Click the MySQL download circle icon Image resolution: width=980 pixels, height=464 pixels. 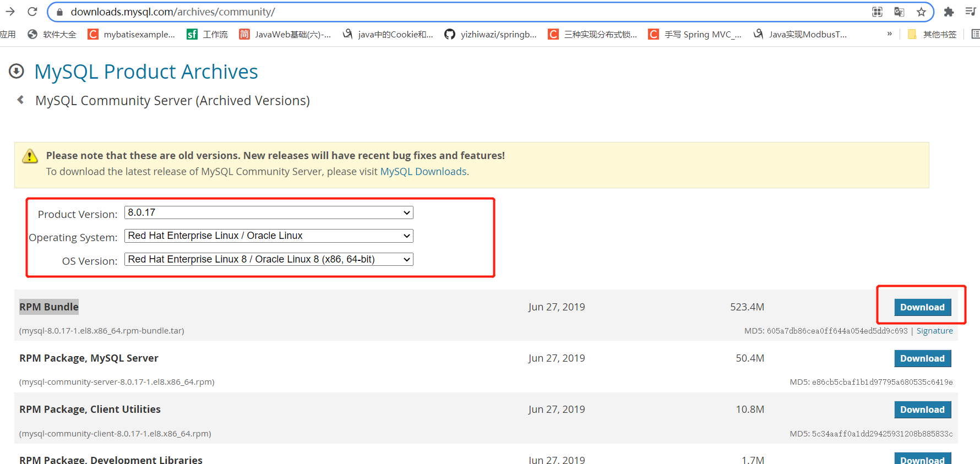tap(17, 71)
